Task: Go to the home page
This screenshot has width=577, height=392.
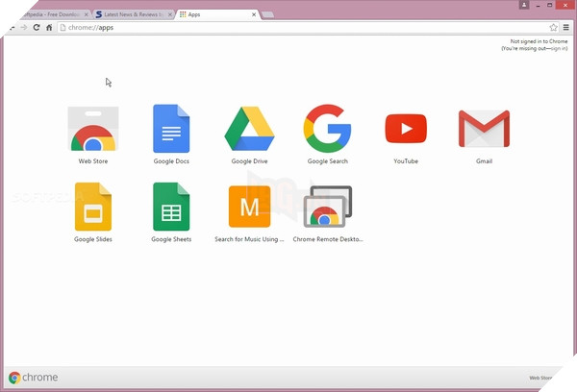Action: [49, 27]
